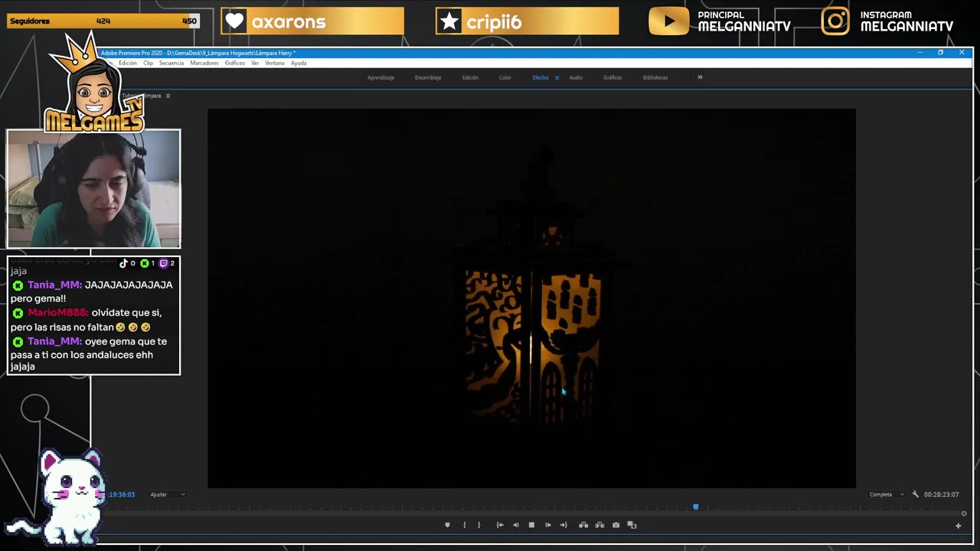Show overflow workspaces double-chevron
Image resolution: width=980 pixels, height=551 pixels.
click(700, 77)
